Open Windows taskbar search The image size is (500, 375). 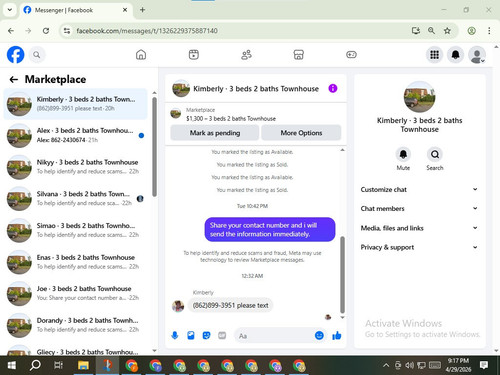click(35, 365)
